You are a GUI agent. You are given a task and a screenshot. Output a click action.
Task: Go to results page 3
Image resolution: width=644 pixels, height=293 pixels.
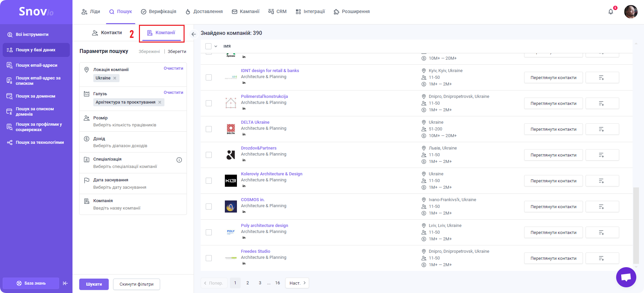(260, 283)
